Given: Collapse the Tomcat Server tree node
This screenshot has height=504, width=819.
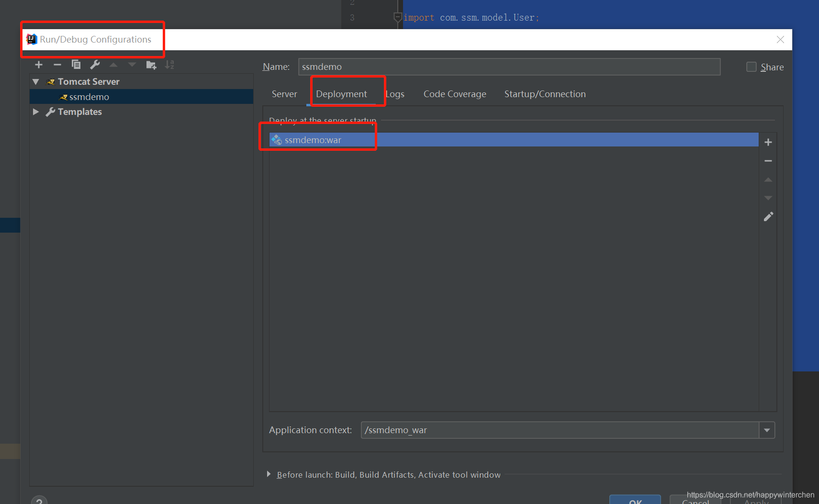Looking at the screenshot, I should 36,82.
